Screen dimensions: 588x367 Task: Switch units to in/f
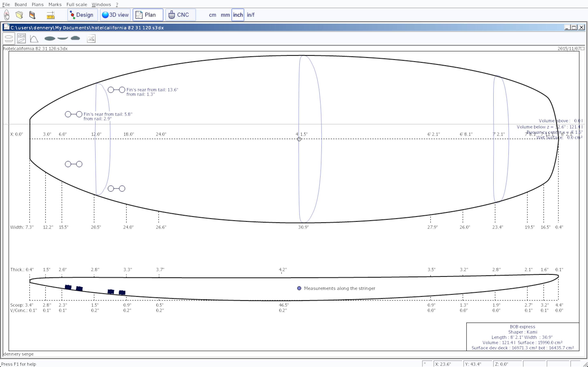click(251, 15)
